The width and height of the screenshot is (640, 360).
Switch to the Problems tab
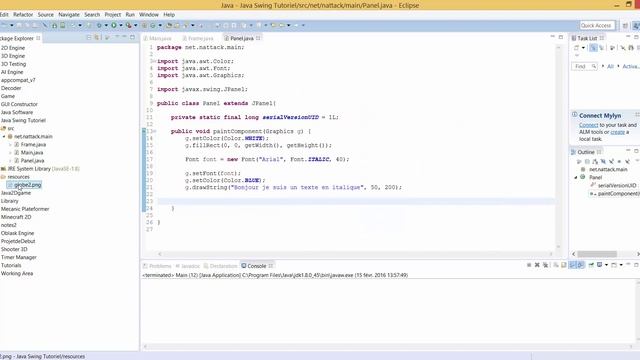pos(157,266)
